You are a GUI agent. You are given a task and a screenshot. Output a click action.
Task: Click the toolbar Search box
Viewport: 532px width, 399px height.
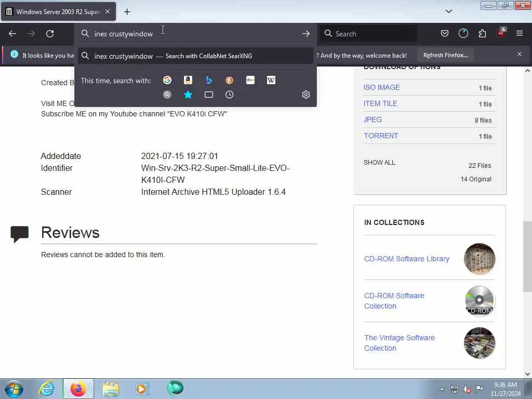click(x=369, y=34)
